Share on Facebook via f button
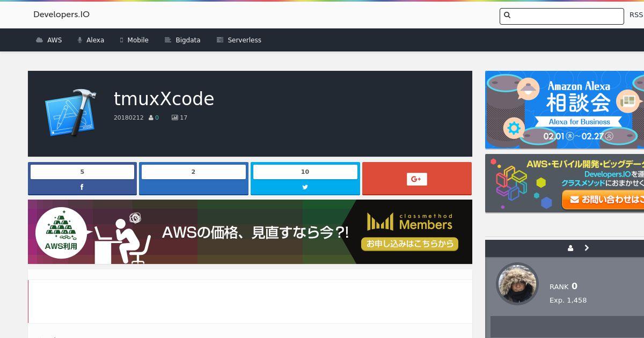The height and width of the screenshot is (338, 644). [x=82, y=187]
